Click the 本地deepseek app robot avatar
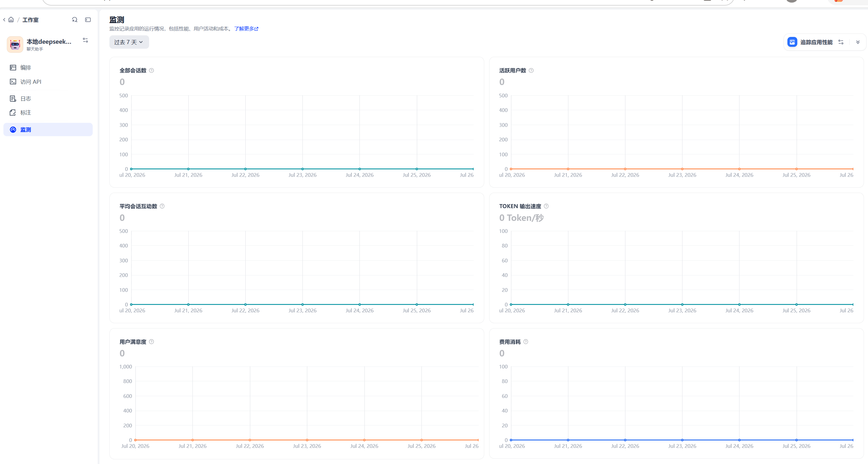Screen dimensions: 868x464 [x=15, y=44]
